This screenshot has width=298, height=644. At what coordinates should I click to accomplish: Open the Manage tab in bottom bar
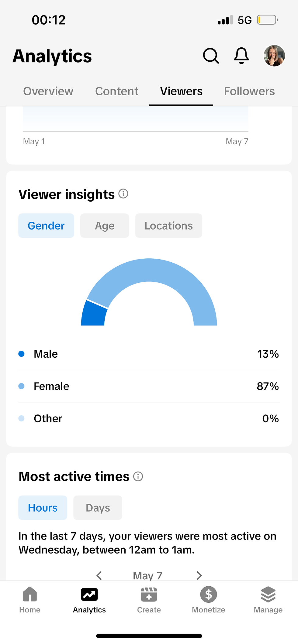coord(268,600)
